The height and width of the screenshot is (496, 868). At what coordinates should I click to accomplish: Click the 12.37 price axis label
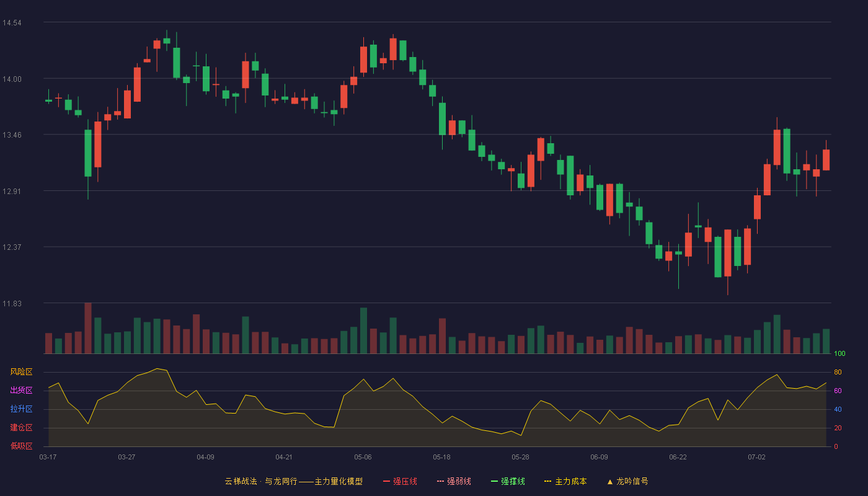pos(12,247)
